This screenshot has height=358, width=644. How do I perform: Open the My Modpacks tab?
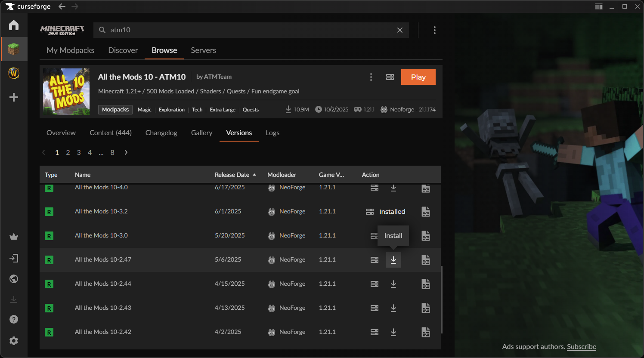coord(70,50)
